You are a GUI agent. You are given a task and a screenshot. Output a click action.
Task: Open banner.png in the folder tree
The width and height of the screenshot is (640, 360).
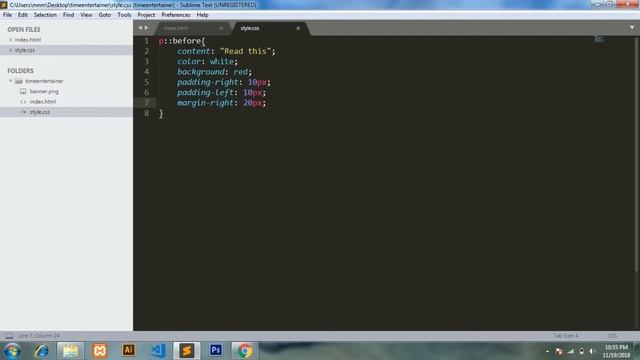[44, 91]
